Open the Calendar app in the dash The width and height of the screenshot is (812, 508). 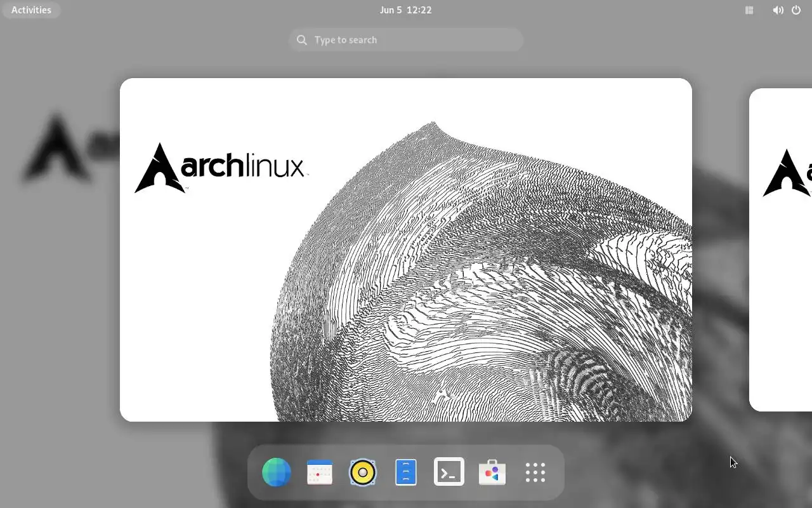pos(320,472)
